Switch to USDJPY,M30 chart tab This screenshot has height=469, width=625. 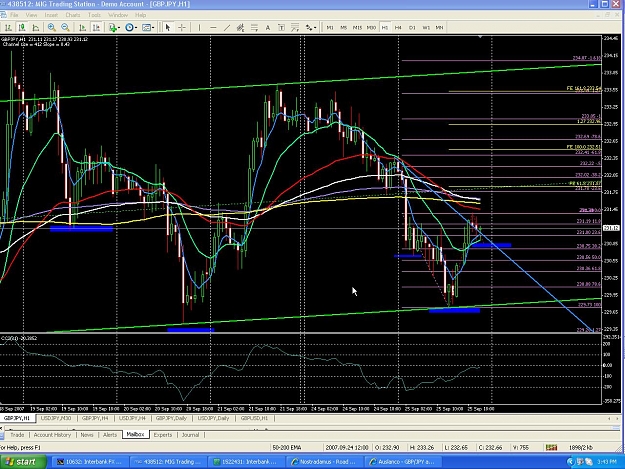[56, 418]
